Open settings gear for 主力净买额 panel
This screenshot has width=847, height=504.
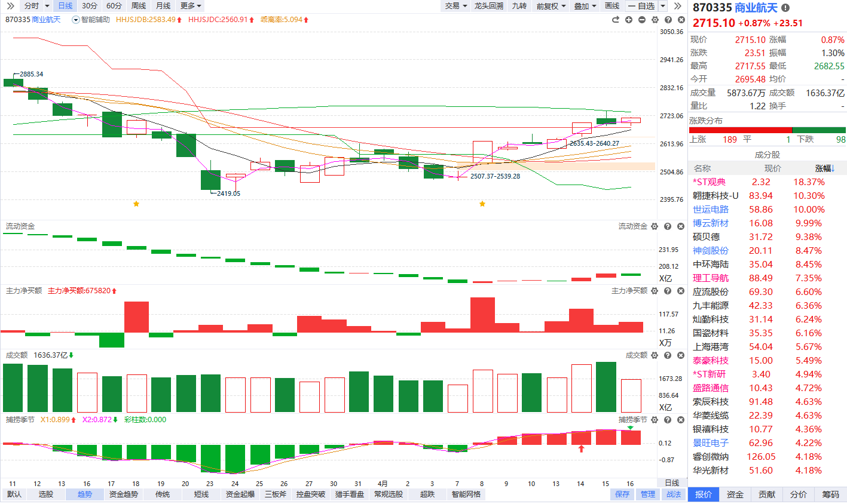[655, 291]
